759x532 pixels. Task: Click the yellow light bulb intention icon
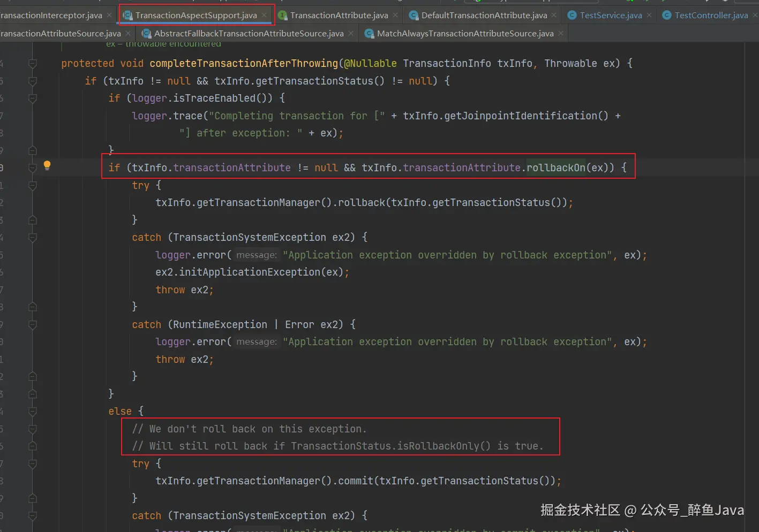[x=47, y=165]
